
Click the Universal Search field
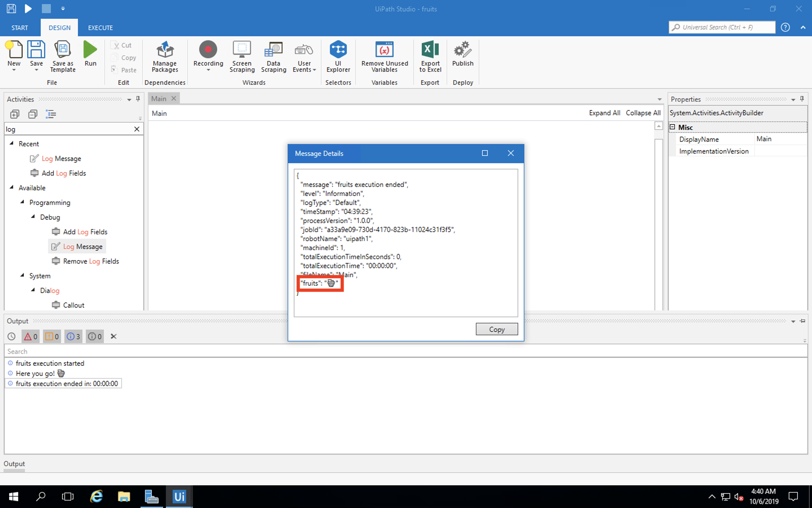pyautogui.click(x=722, y=27)
